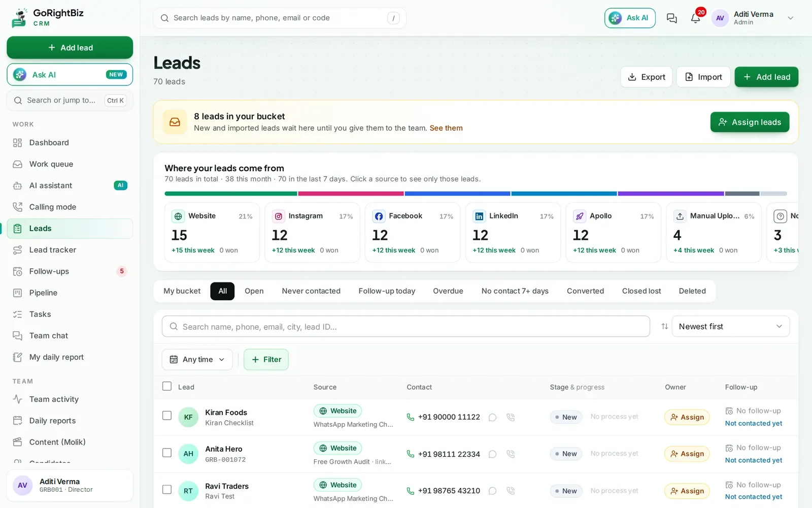Switch to the Never contacted tab
This screenshot has height=508, width=812.
click(311, 291)
